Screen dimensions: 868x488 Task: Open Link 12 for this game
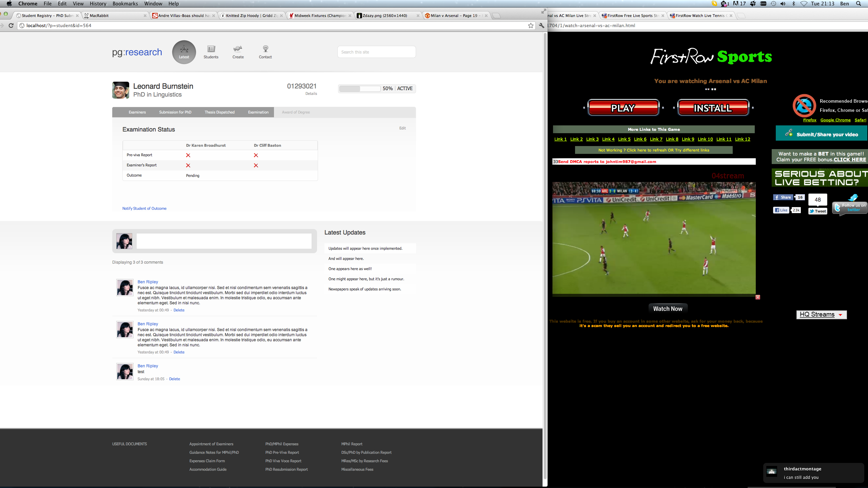point(743,139)
